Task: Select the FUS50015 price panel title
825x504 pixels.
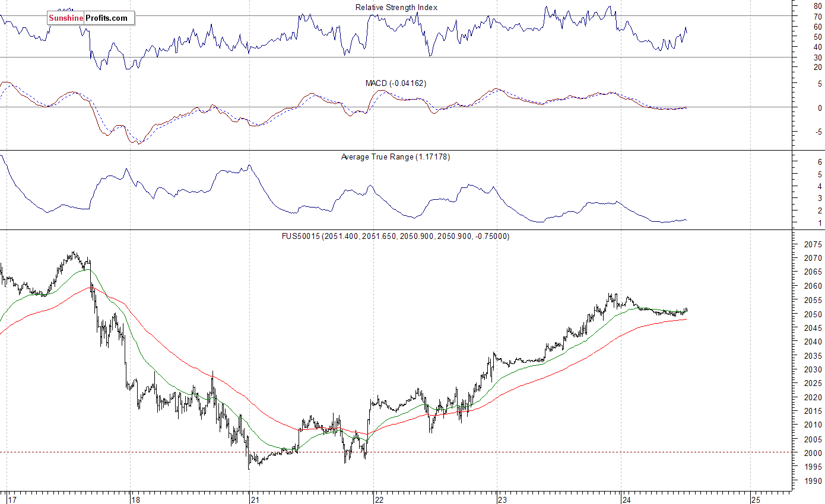Action: click(395, 236)
